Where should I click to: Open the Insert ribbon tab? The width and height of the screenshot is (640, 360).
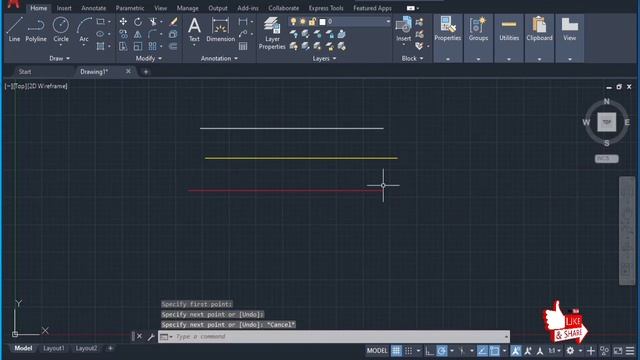tap(64, 8)
